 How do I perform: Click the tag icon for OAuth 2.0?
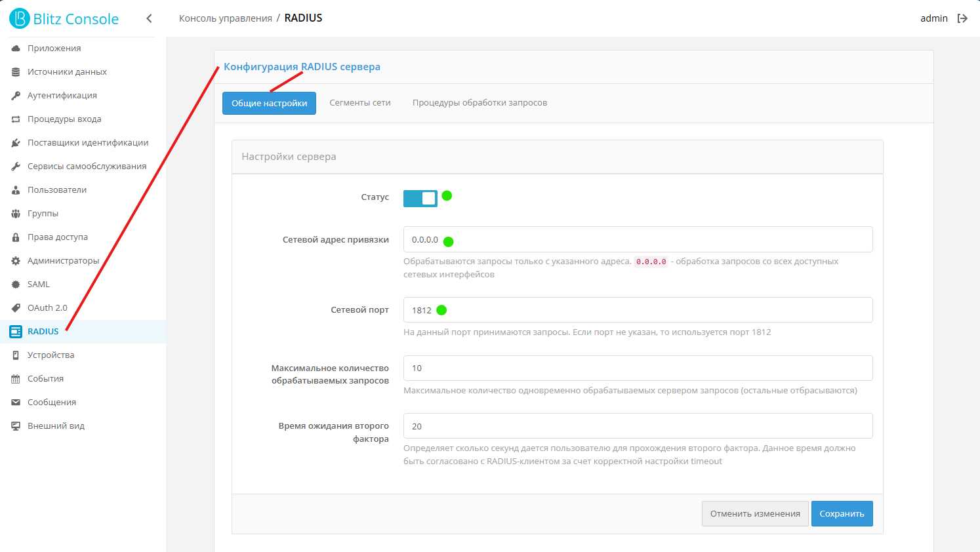pyautogui.click(x=16, y=308)
